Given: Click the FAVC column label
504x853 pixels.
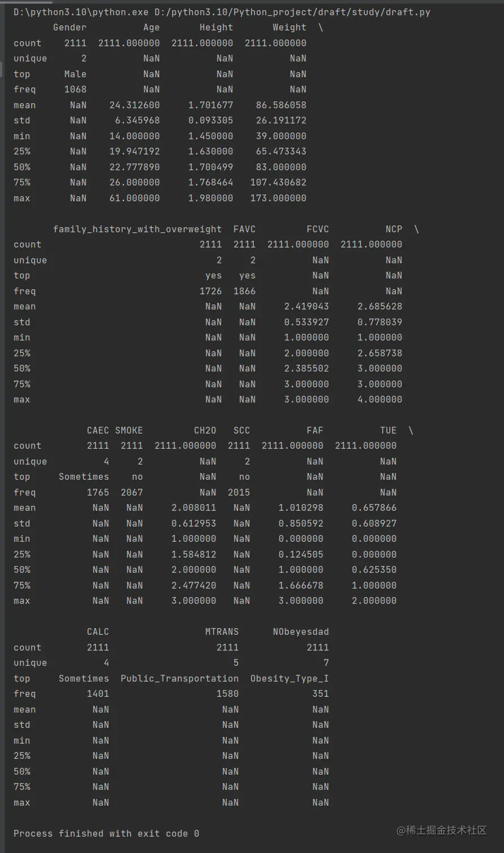Looking at the screenshot, I should click(244, 229).
